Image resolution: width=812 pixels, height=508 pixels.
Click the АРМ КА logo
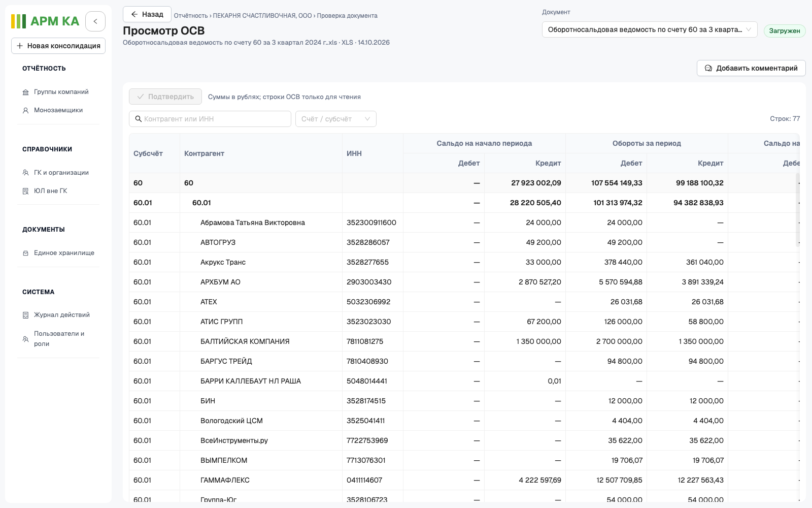tap(45, 21)
